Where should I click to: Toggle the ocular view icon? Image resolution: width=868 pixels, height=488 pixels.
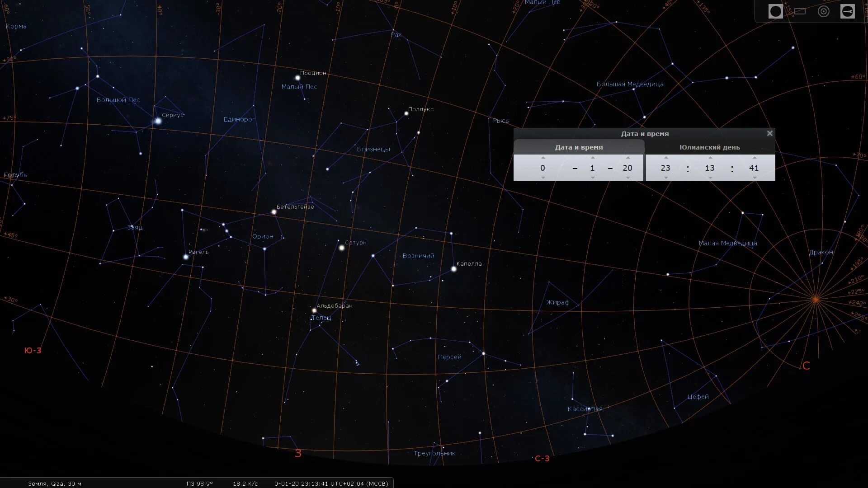pos(775,11)
